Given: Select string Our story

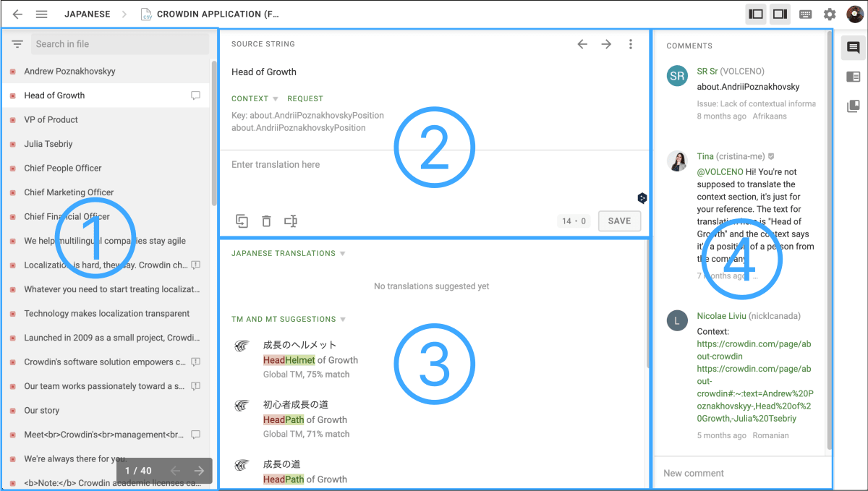Looking at the screenshot, I should [106, 410].
